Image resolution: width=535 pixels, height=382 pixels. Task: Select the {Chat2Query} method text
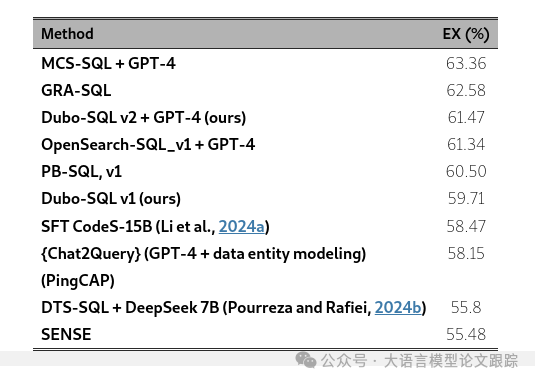[203, 254]
